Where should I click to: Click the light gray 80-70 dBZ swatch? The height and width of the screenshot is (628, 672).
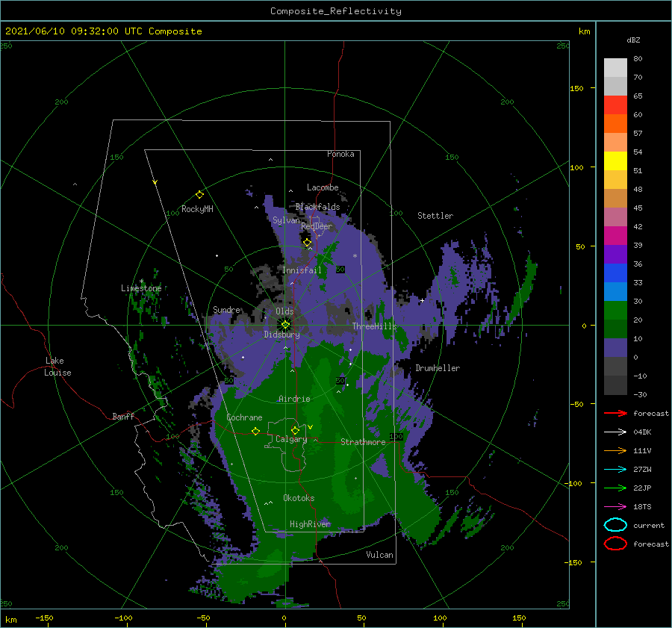coord(615,68)
